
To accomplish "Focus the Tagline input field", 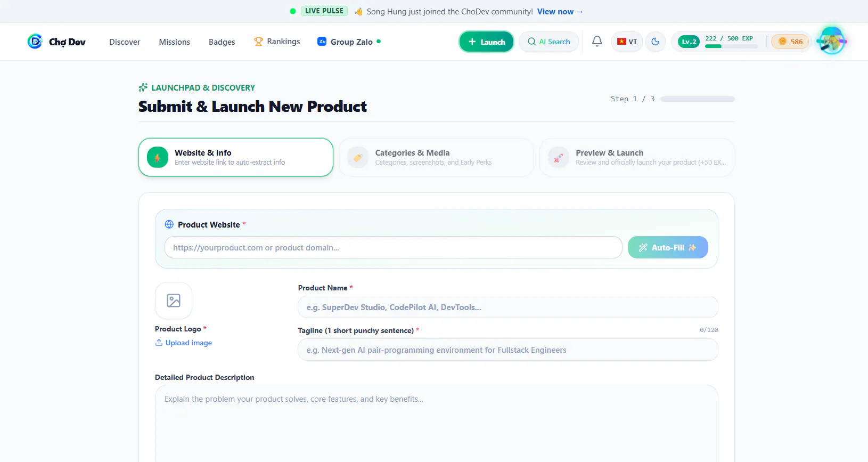I will point(508,350).
